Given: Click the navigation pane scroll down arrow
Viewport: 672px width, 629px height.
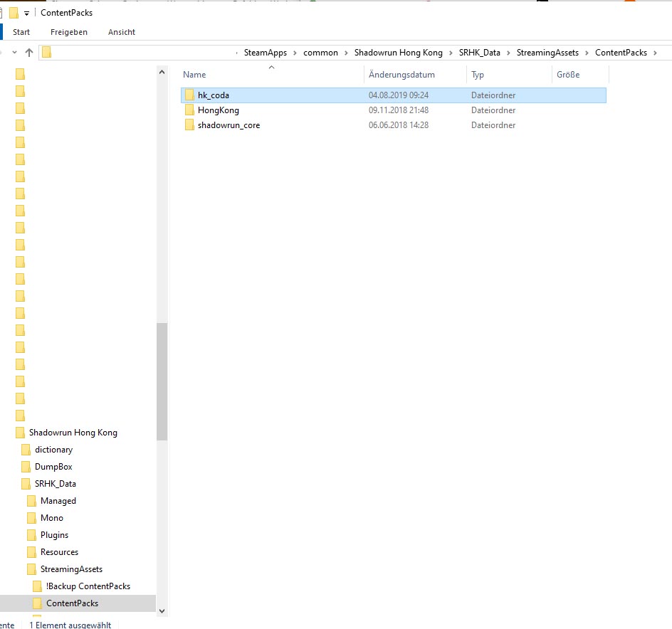Looking at the screenshot, I should [162, 611].
